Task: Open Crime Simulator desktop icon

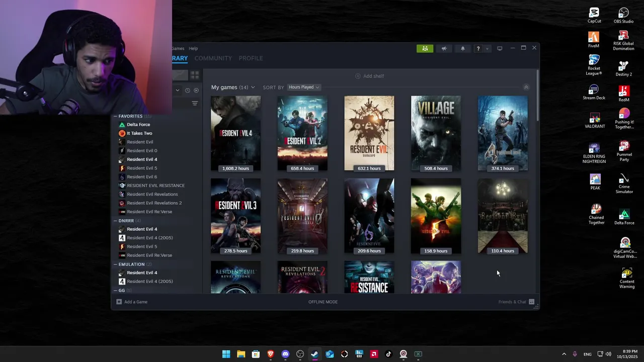Action: point(624,184)
